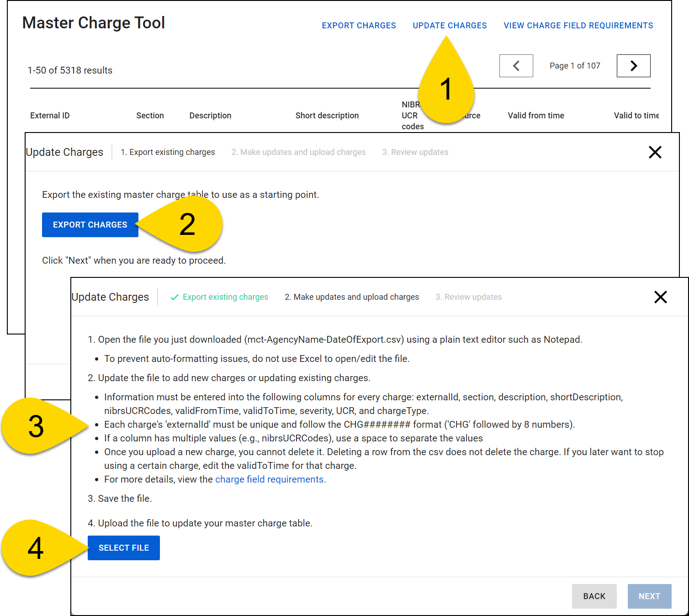This screenshot has width=689, height=616.
Task: Click the Valid from time column header
Action: tap(535, 115)
